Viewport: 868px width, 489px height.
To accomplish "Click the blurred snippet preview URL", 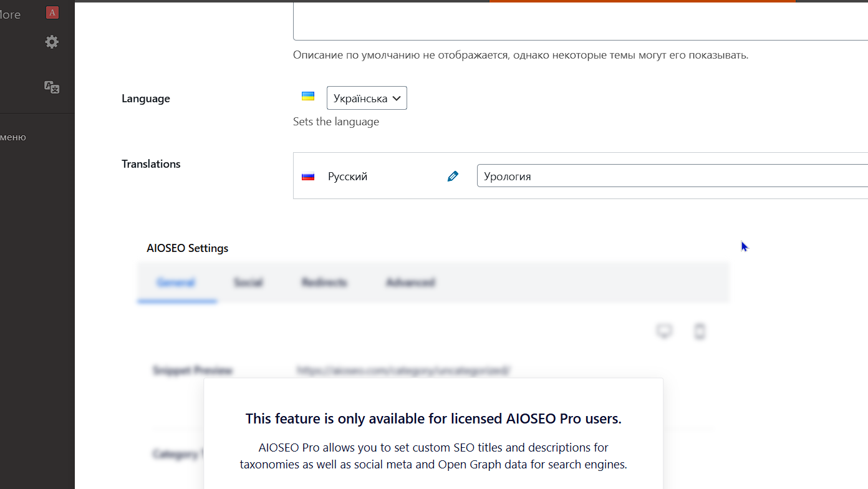I will click(x=403, y=370).
